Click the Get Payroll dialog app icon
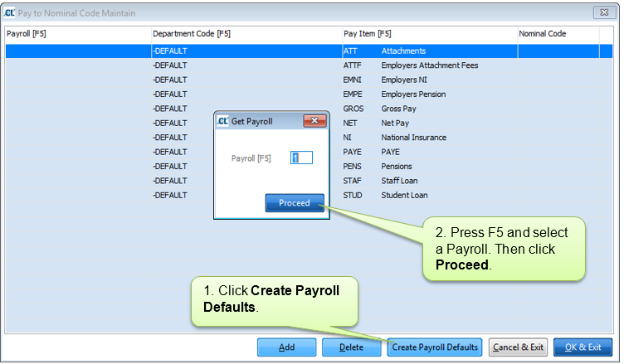This screenshot has height=364, width=624. (222, 121)
